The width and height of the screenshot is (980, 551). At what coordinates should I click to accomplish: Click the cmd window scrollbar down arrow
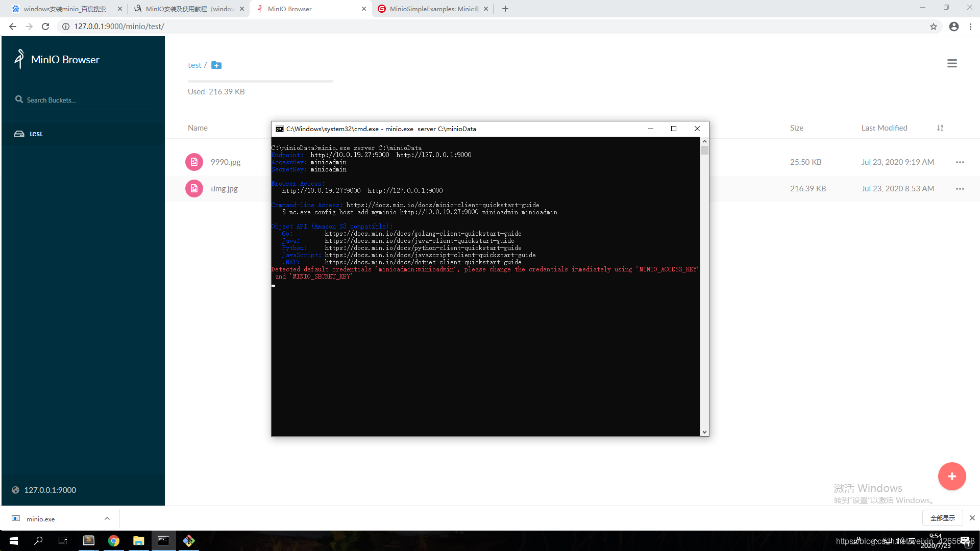click(704, 432)
